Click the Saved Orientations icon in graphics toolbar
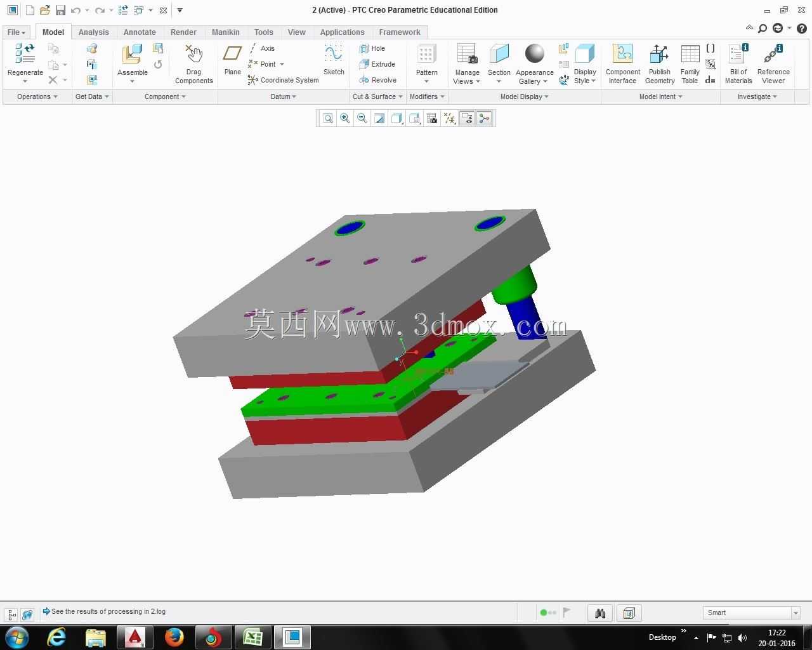The height and width of the screenshot is (650, 812). [414, 118]
